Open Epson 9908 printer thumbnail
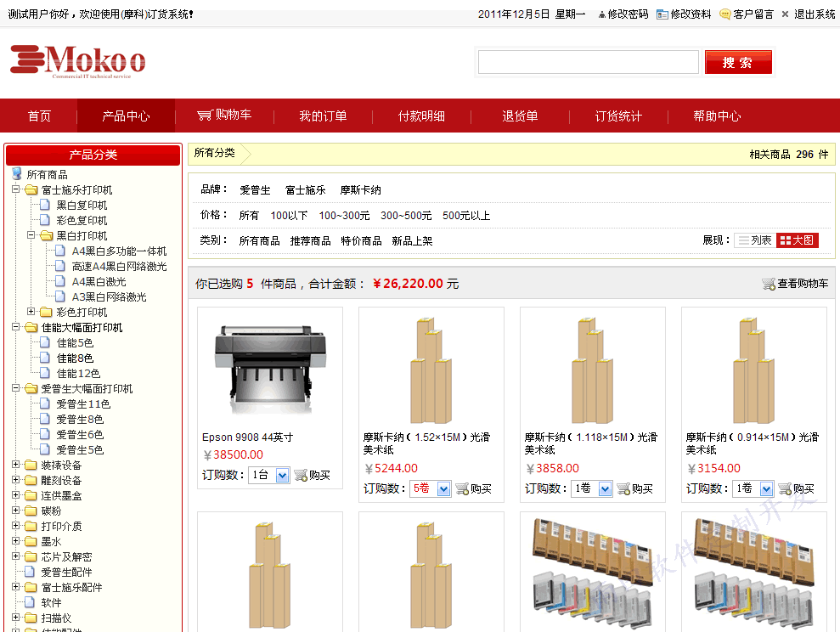Image resolution: width=840 pixels, height=632 pixels. click(x=271, y=370)
